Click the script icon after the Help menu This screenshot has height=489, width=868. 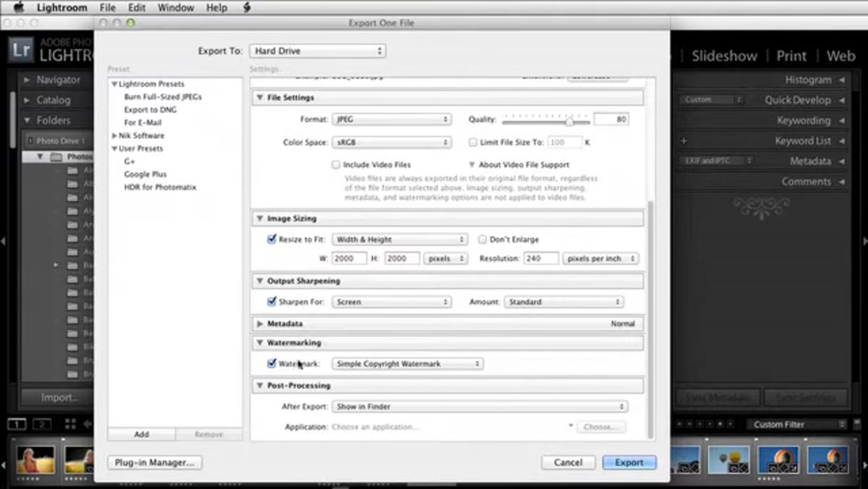pyautogui.click(x=247, y=8)
